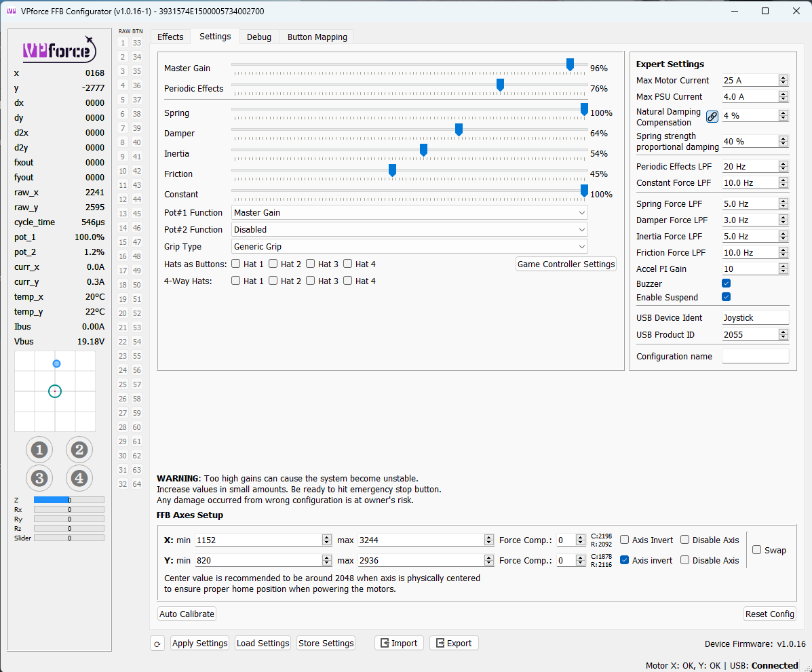This screenshot has width=812, height=672.
Task: Click the Export button with arrow icon
Action: pos(454,643)
